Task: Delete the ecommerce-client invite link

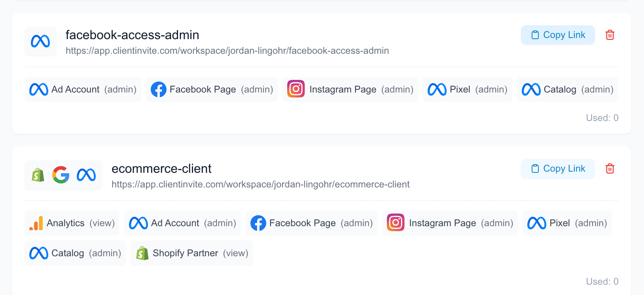Action: [610, 168]
